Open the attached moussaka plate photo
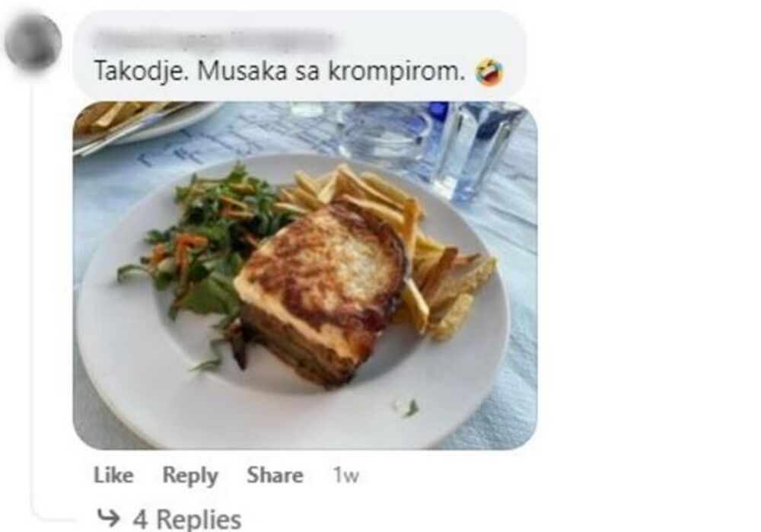Viewport: 761px width, 532px height. click(x=305, y=276)
